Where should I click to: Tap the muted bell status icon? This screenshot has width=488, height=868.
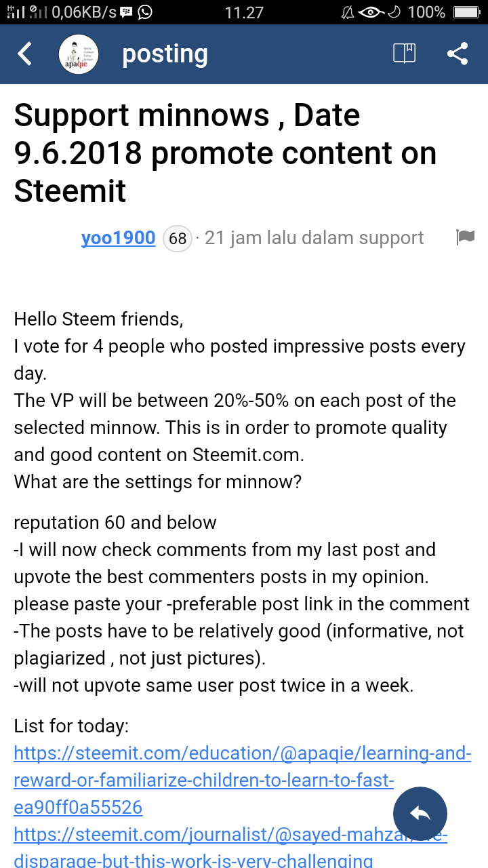point(348,12)
